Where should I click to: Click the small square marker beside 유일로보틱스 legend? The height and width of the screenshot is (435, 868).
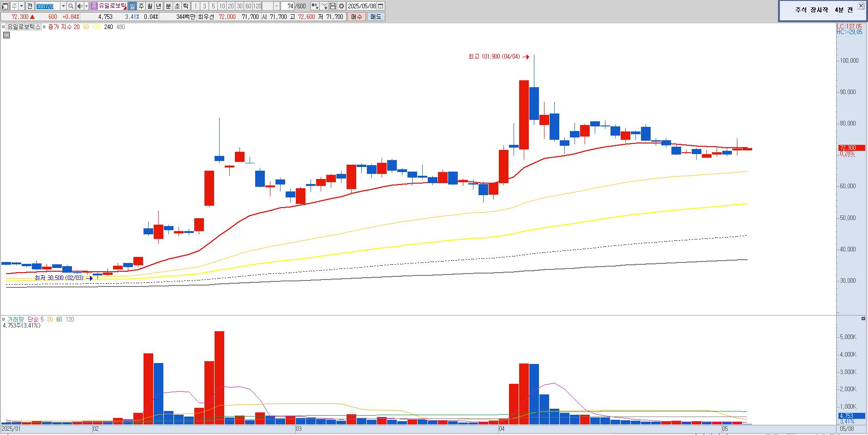(4, 27)
